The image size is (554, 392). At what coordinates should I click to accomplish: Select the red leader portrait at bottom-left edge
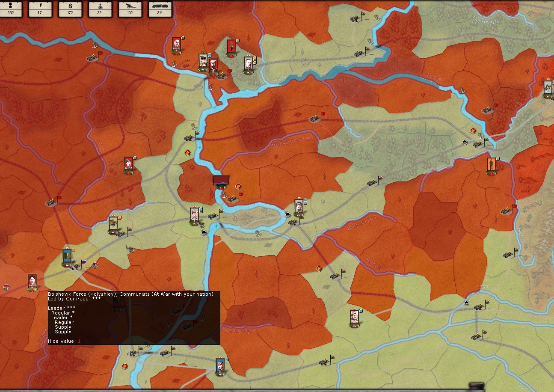(x=32, y=282)
